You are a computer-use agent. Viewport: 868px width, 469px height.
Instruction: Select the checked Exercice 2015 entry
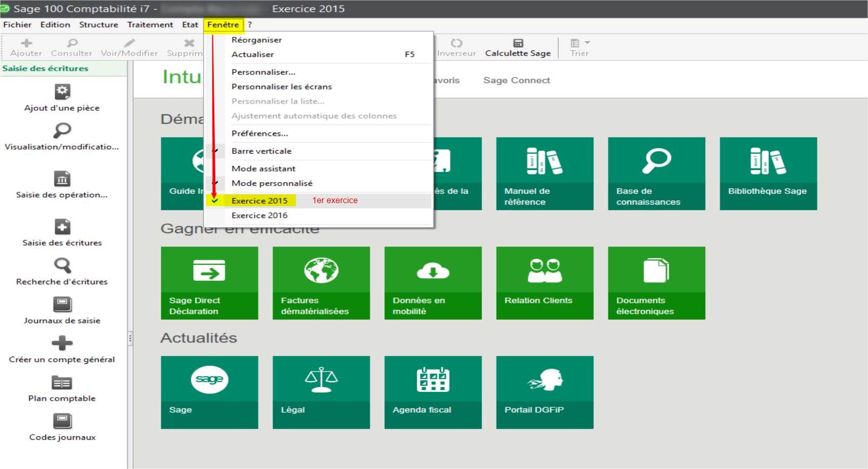coord(259,201)
